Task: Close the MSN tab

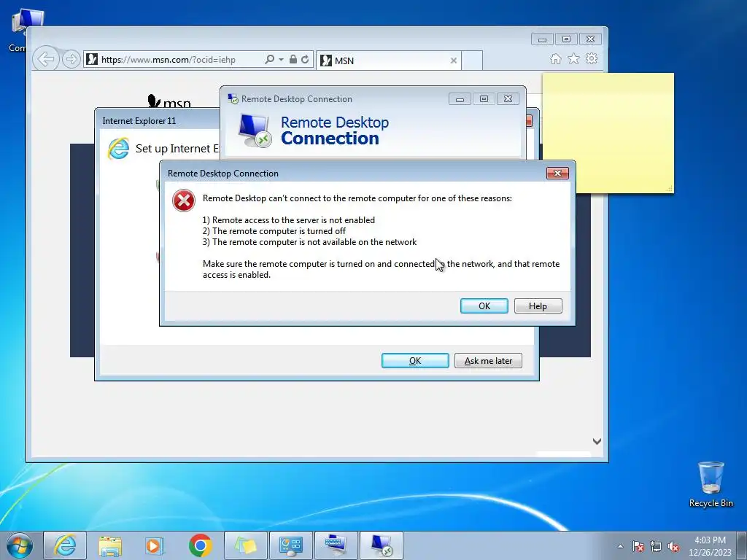Action: (x=454, y=61)
